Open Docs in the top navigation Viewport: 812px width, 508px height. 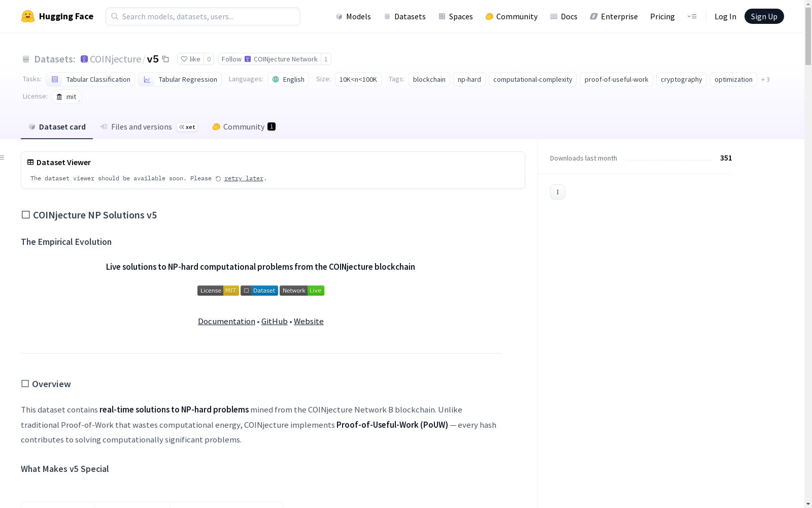pyautogui.click(x=564, y=16)
